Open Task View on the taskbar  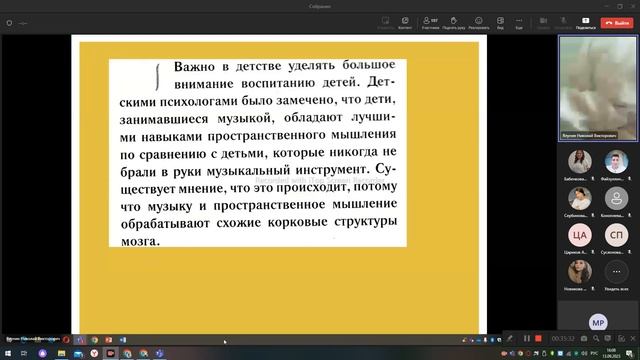click(24, 353)
